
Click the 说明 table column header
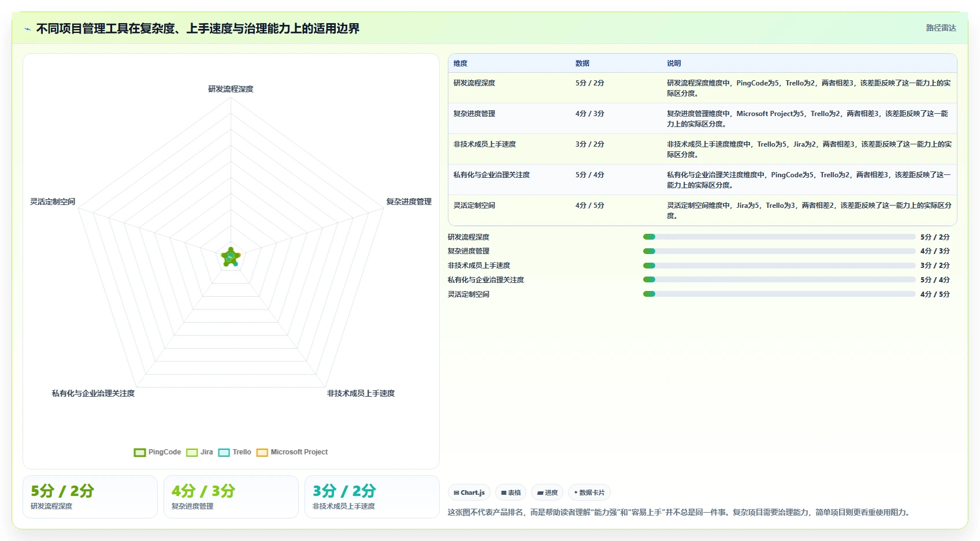point(674,64)
